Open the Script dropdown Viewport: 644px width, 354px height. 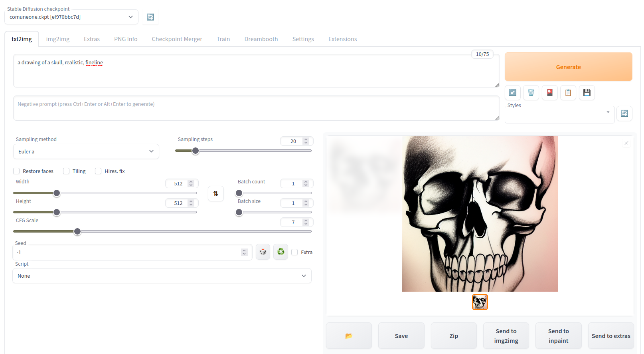(162, 276)
